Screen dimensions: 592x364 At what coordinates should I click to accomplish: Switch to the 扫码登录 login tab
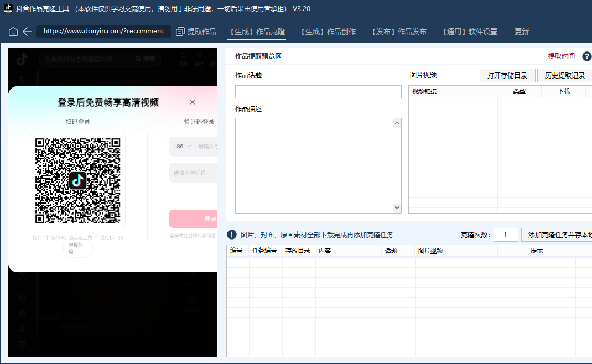coord(77,121)
